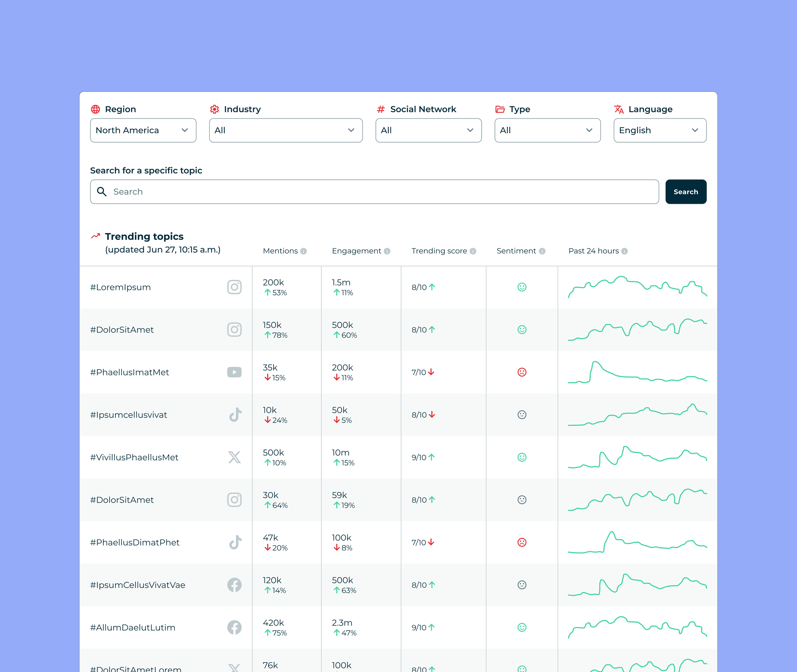Click the #LoremIpsum trending topic link

click(x=120, y=287)
